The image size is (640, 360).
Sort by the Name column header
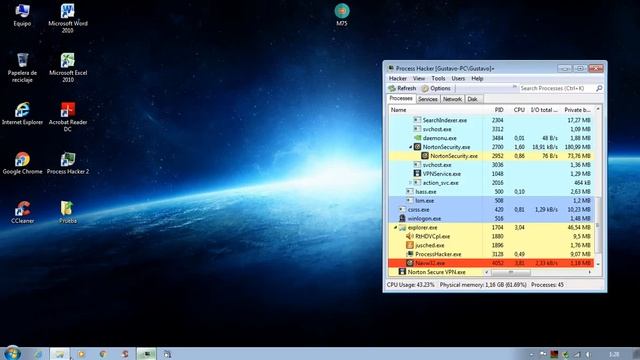[x=435, y=110]
